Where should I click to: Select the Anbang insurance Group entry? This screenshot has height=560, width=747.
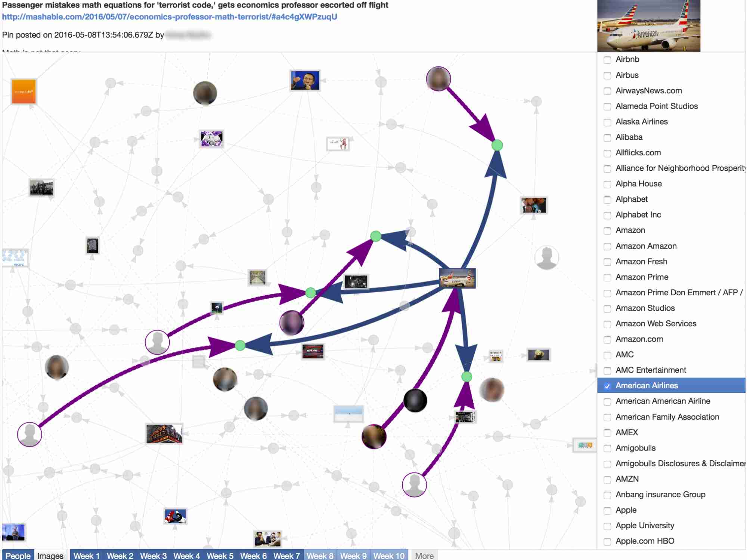click(x=660, y=495)
